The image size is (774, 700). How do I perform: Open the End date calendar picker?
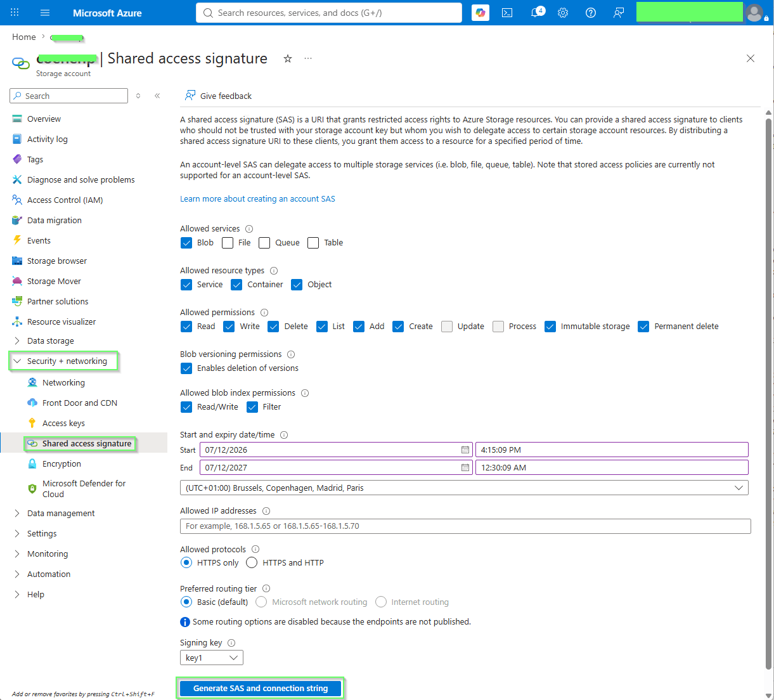465,467
